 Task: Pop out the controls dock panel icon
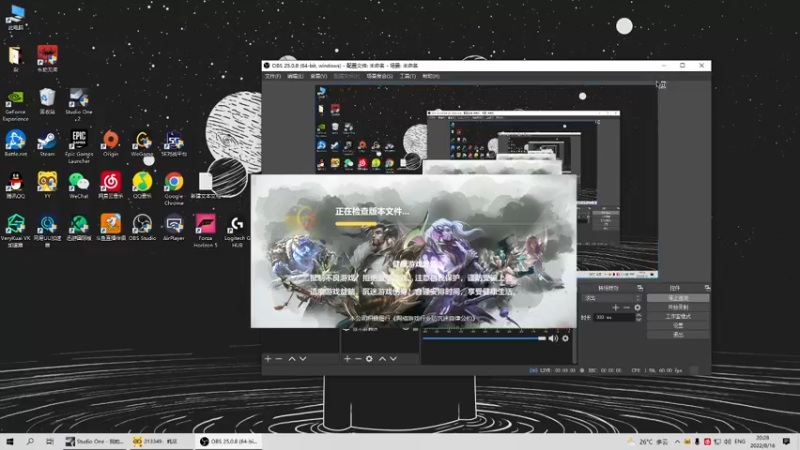[707, 288]
